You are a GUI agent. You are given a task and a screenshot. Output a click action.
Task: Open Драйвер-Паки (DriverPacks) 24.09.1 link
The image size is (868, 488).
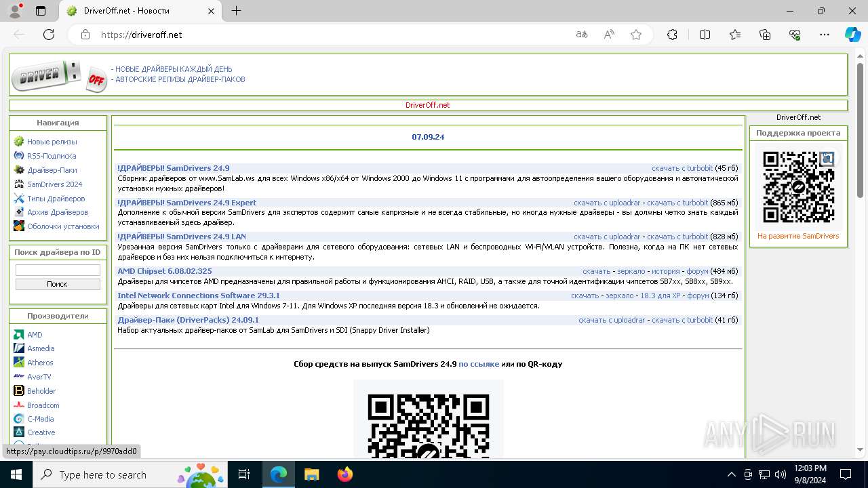(x=188, y=320)
